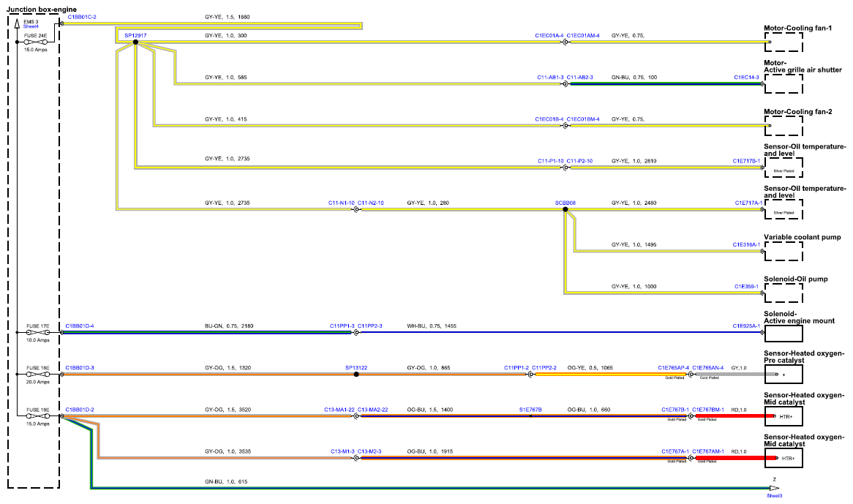Select the Motor-Cooling fan-1 component box
The width and height of the screenshot is (853, 504).
[x=784, y=42]
